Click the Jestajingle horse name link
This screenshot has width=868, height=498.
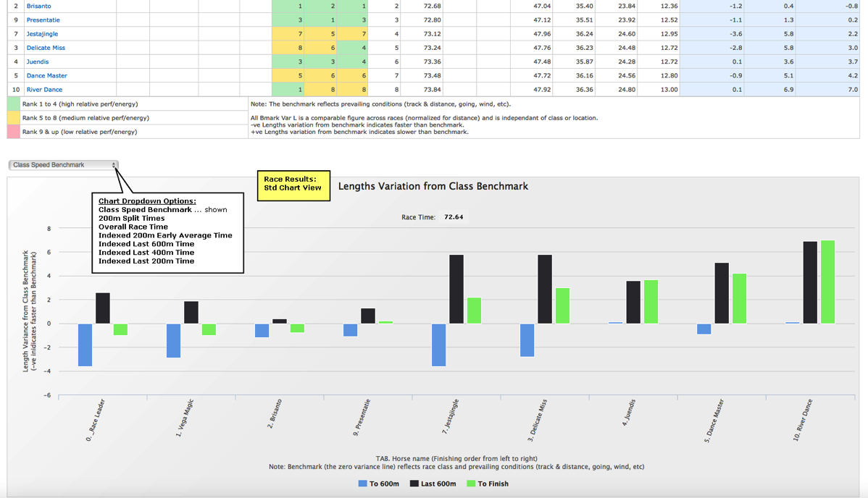pyautogui.click(x=42, y=34)
